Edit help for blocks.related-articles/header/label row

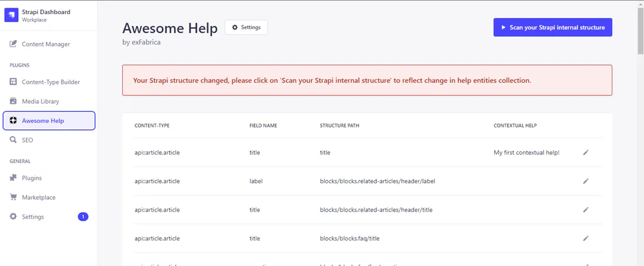[586, 181]
